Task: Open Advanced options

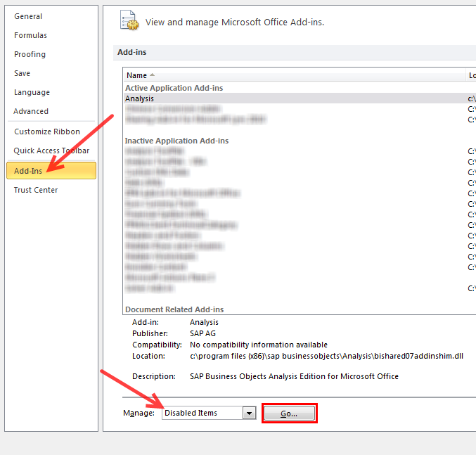Action: [x=31, y=111]
